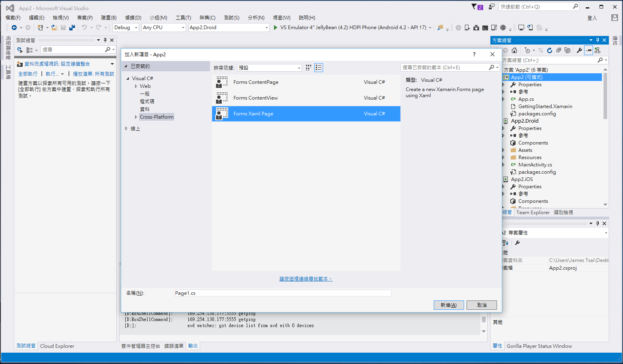Click the find templates online link

point(306,279)
